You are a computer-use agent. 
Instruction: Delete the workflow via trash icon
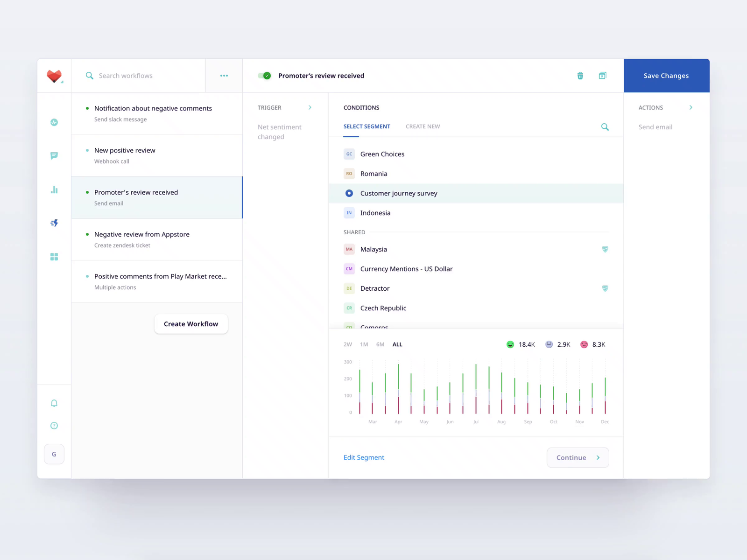[x=580, y=75]
